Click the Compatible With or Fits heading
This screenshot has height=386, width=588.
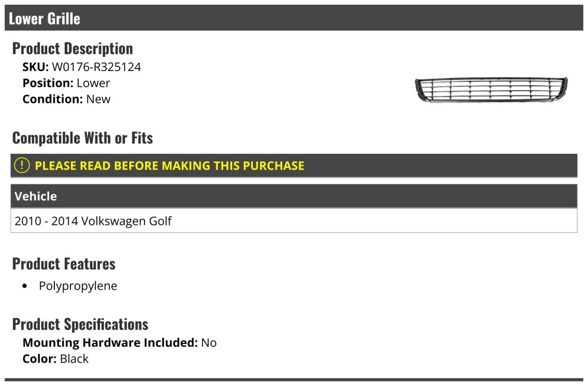click(82, 138)
